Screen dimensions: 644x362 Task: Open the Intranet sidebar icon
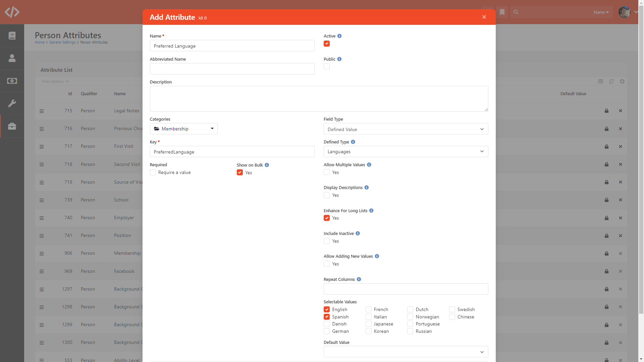(12, 36)
